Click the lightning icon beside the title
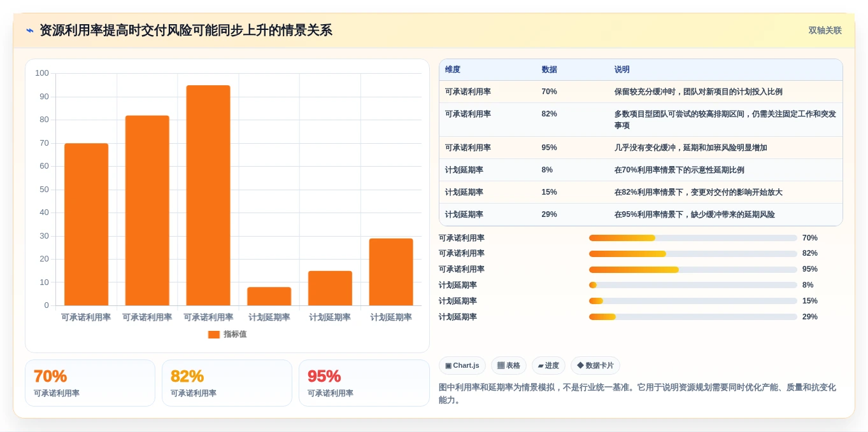Viewport: 868px width, 432px height. tap(30, 31)
